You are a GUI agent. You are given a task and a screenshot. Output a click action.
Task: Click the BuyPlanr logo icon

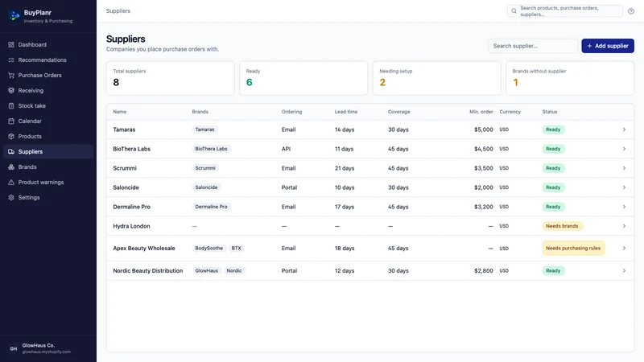14,16
